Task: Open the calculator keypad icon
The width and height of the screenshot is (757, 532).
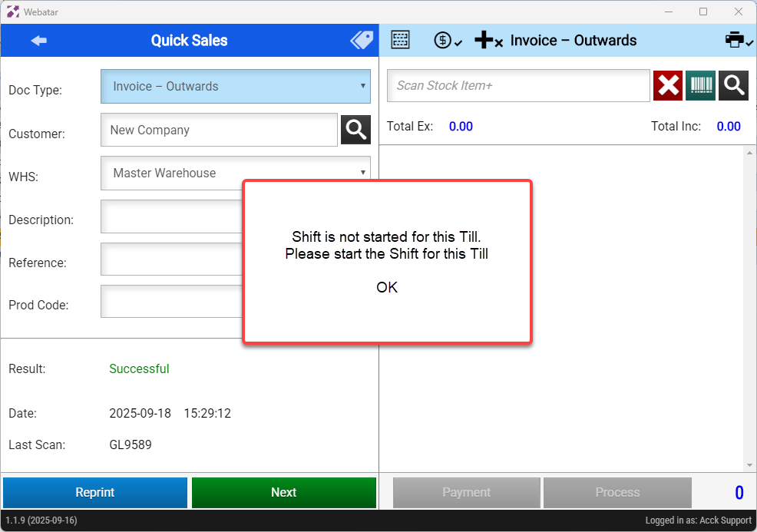Action: (400, 40)
